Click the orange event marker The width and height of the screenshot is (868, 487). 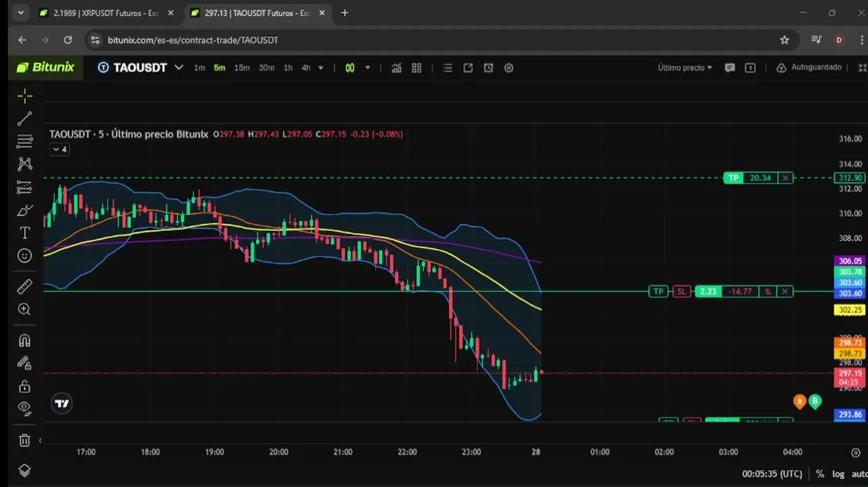[800, 402]
